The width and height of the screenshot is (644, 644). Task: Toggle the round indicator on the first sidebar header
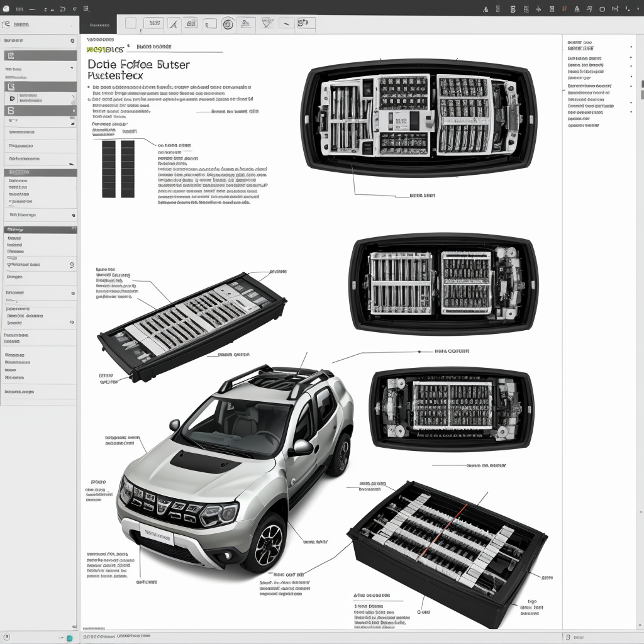pos(73,40)
